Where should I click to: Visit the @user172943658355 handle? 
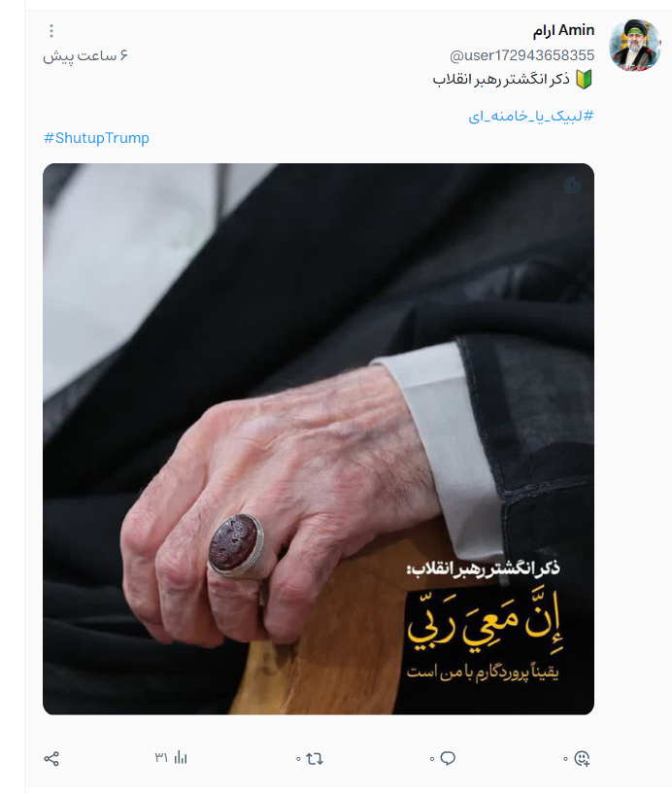[x=521, y=55]
